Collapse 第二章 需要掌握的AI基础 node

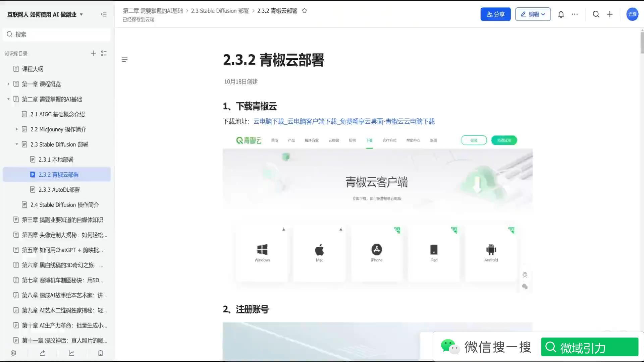coord(8,99)
